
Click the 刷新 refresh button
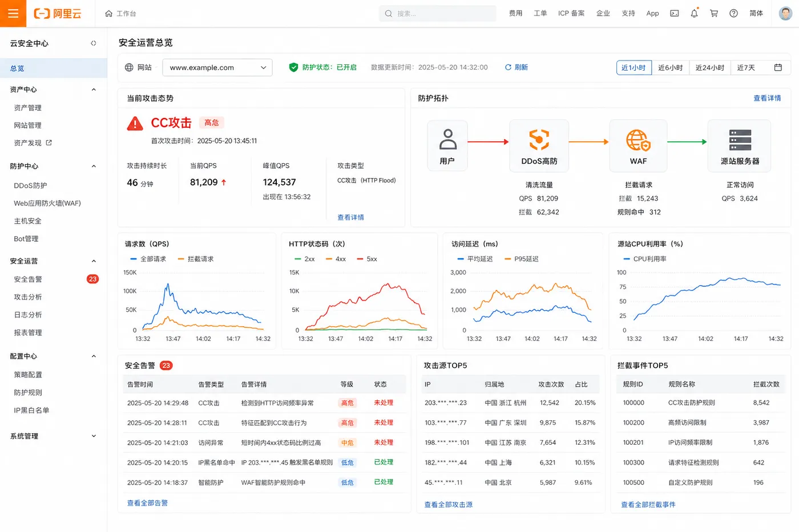tap(516, 67)
